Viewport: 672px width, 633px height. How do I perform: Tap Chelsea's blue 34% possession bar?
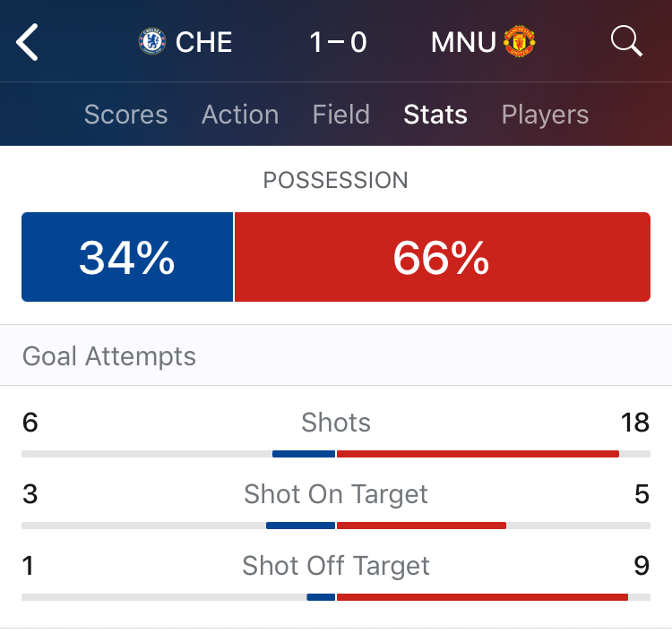127,257
